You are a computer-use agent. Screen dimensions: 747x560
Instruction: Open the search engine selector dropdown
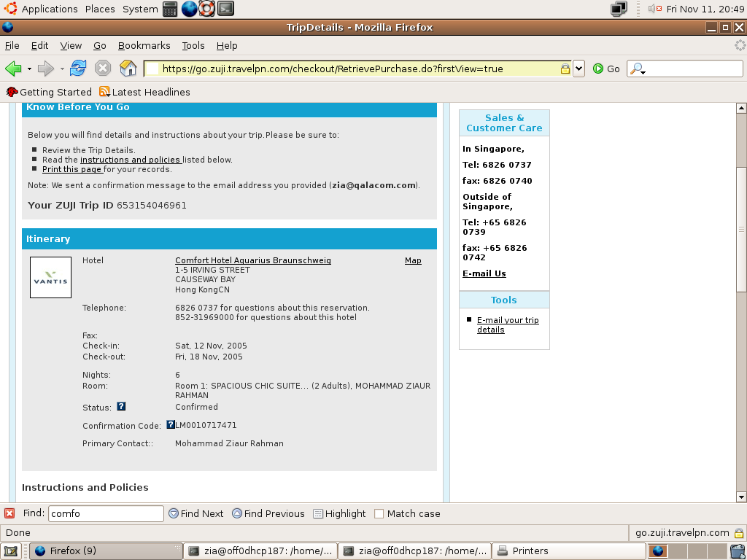coord(636,69)
